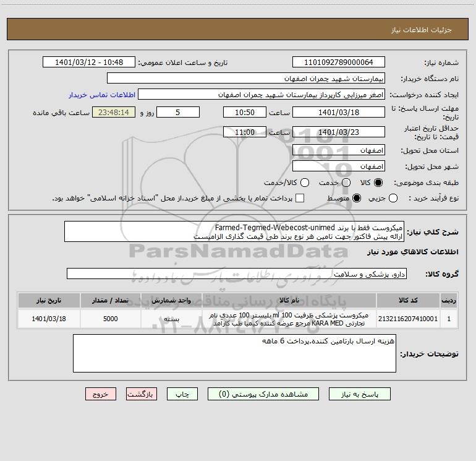Click the شرح کلی نیاز label
Image resolution: width=476 pixels, height=461 pixels.
[433, 232]
